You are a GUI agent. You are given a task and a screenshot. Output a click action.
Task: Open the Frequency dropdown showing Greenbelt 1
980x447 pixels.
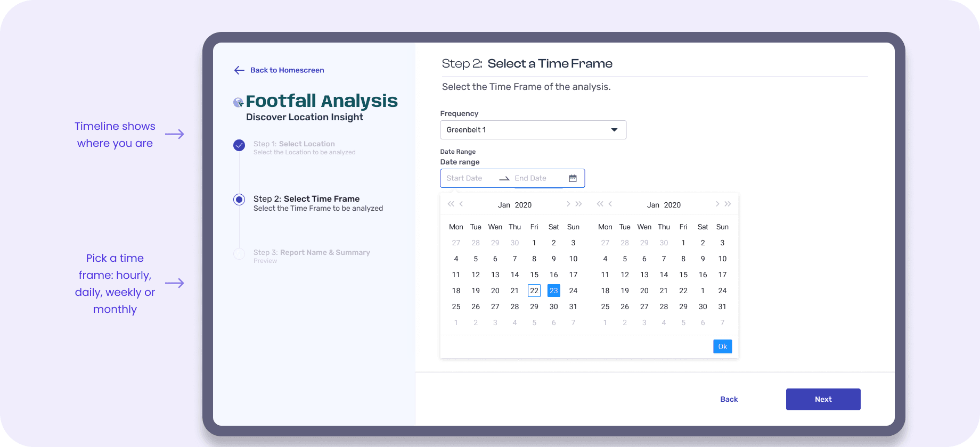pyautogui.click(x=533, y=130)
